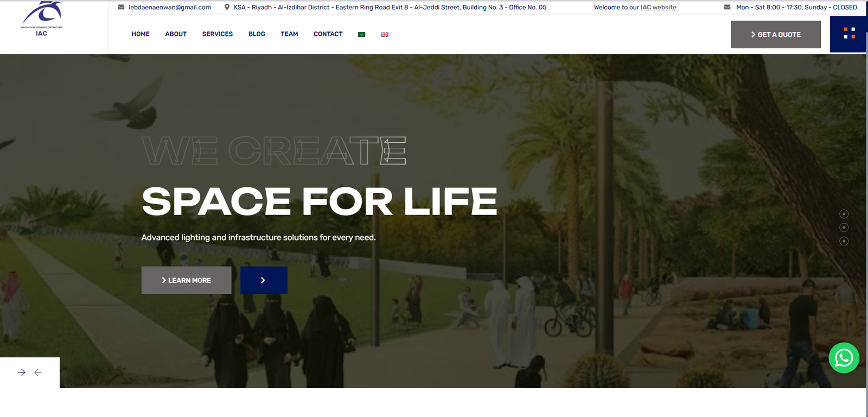
Task: Open the About menu item
Action: point(176,34)
